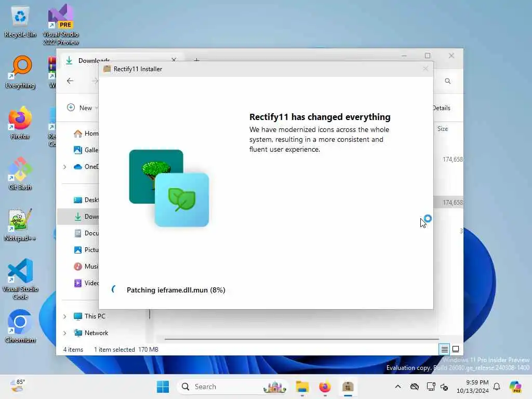The image size is (532, 399).
Task: Click the Explorer horizontal scrollbar
Action: pyautogui.click(x=302, y=339)
